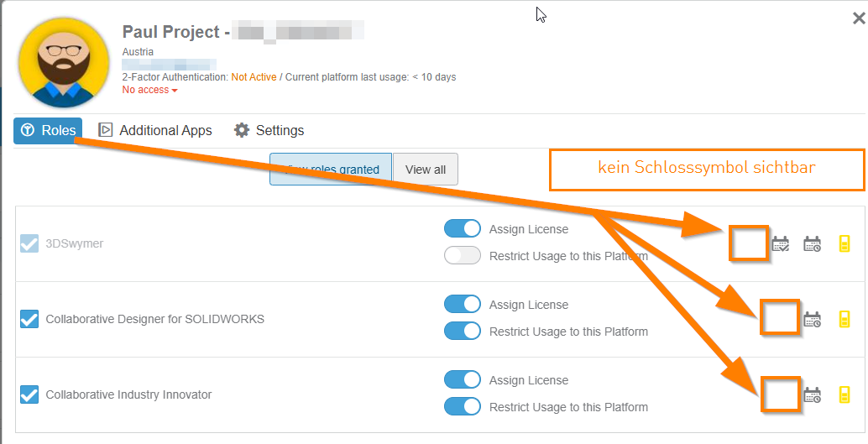Viewport: 868px width, 444px height.
Task: Click the calendar-check icon for 3DSwymer
Action: click(x=780, y=244)
